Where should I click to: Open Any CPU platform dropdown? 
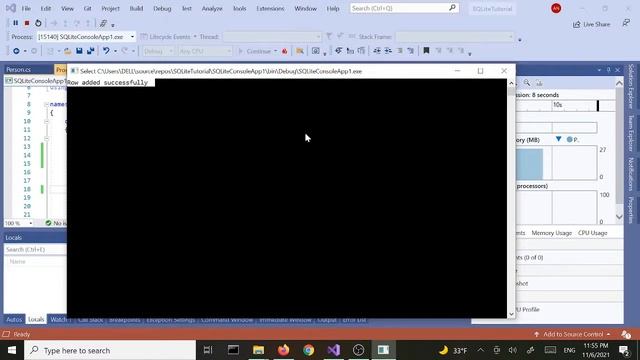tap(205, 51)
